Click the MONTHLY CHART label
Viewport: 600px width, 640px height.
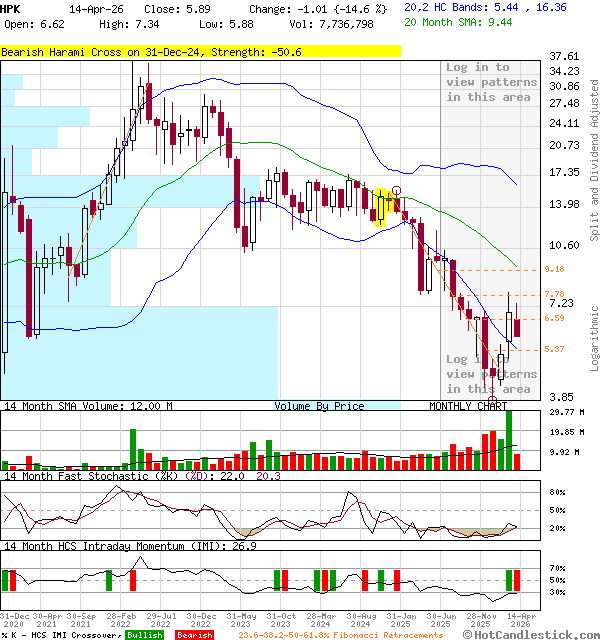coord(468,406)
